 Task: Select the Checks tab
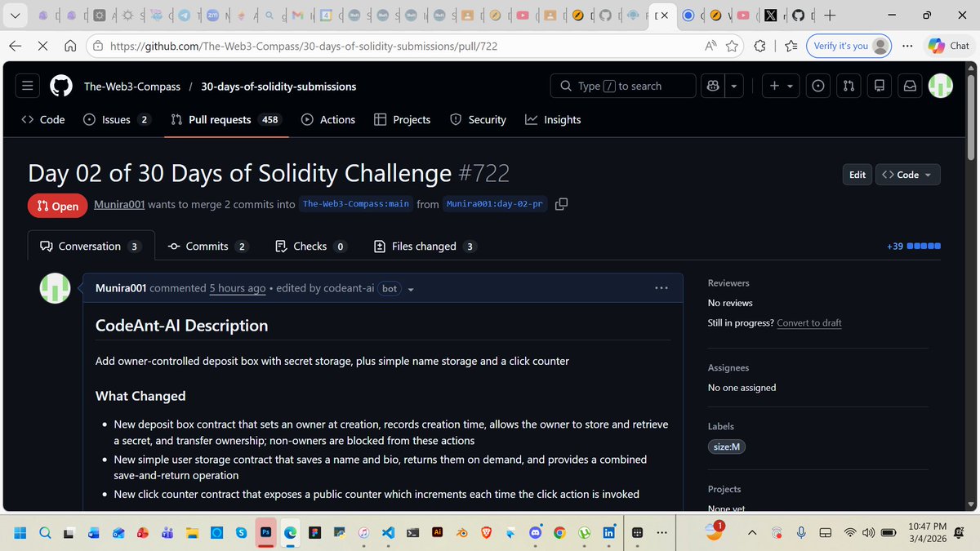click(310, 246)
